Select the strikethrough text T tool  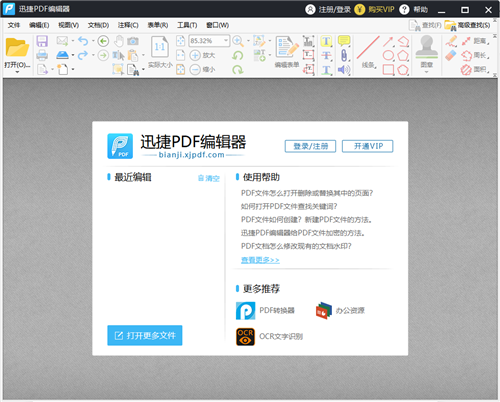click(326, 55)
